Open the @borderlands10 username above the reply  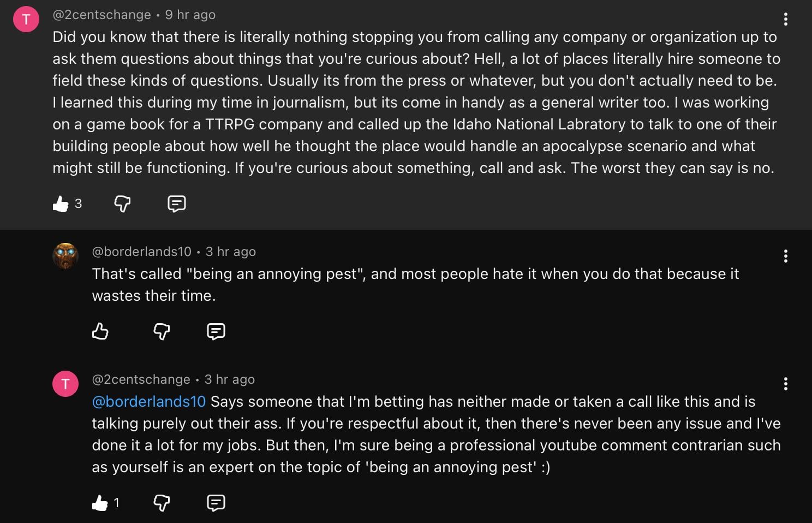tap(141, 252)
